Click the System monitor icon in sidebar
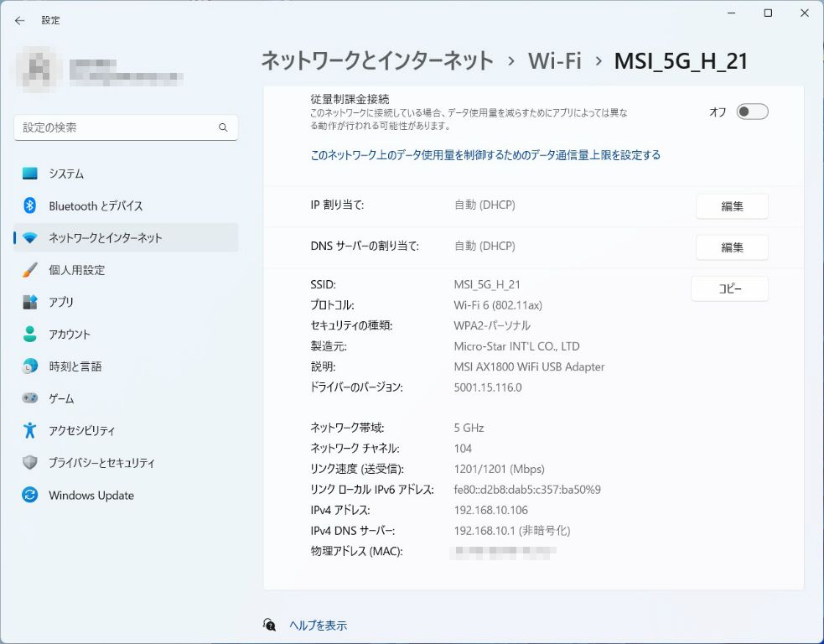Viewport: 824px width, 644px height. [x=30, y=174]
